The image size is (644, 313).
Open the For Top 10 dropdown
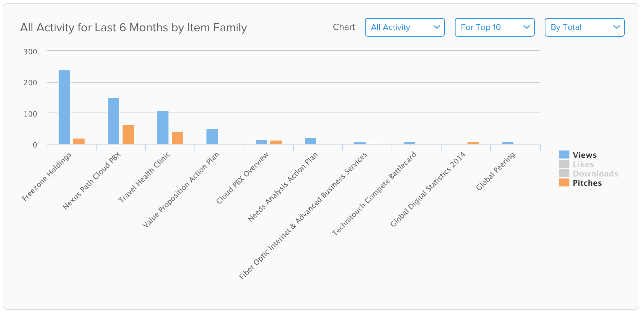pyautogui.click(x=494, y=27)
